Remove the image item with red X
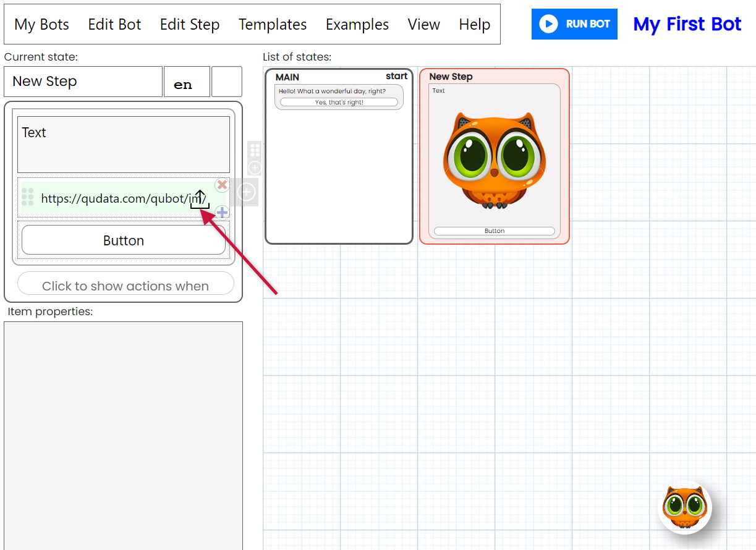The width and height of the screenshot is (756, 550). coord(222,185)
